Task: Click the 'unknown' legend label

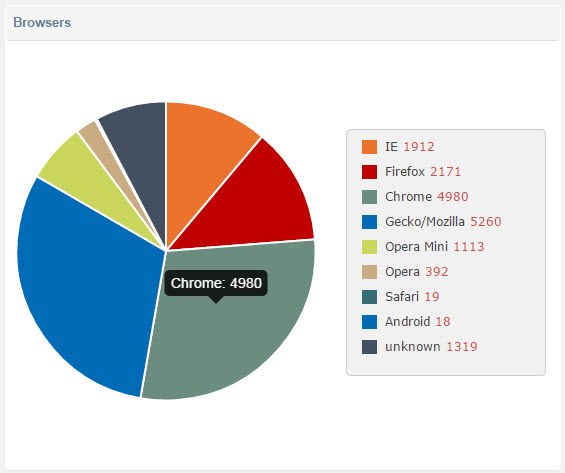Action: [x=413, y=347]
